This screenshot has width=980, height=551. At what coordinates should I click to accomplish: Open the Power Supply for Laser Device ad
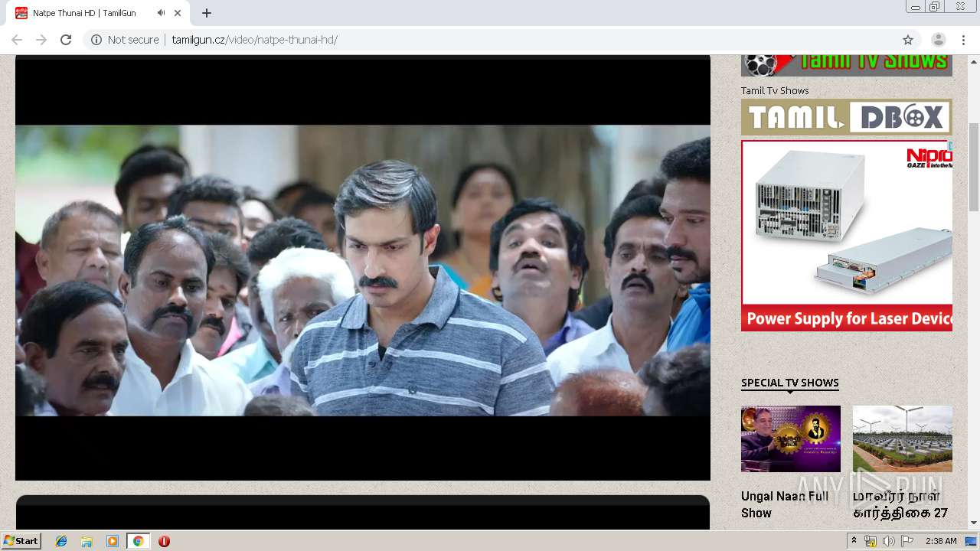[847, 236]
